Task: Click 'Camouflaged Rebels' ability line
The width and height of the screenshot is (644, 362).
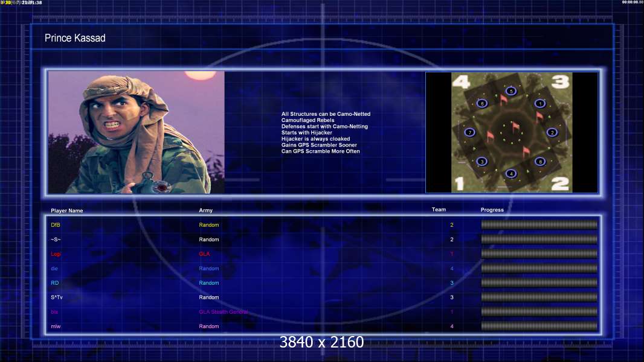Action: tap(308, 120)
